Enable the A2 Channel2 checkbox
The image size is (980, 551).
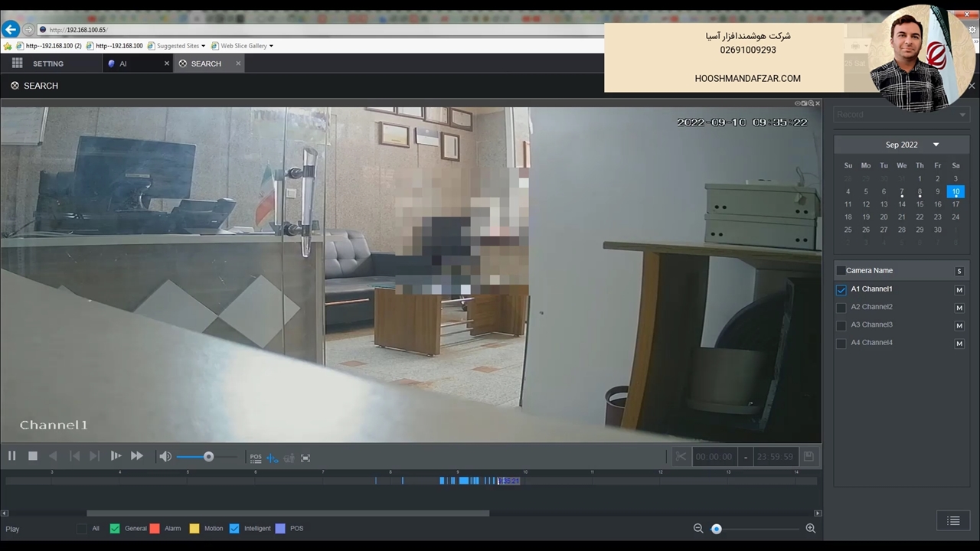point(841,308)
